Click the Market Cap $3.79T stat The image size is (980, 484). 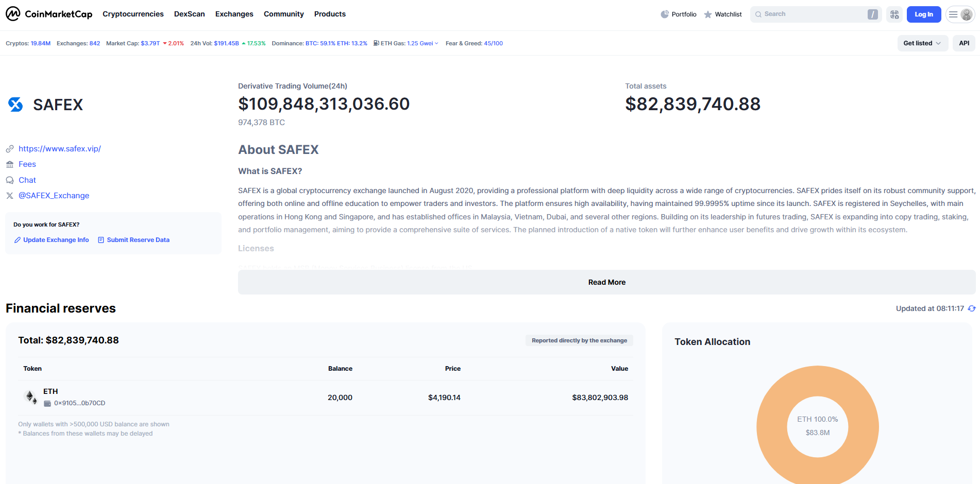145,43
